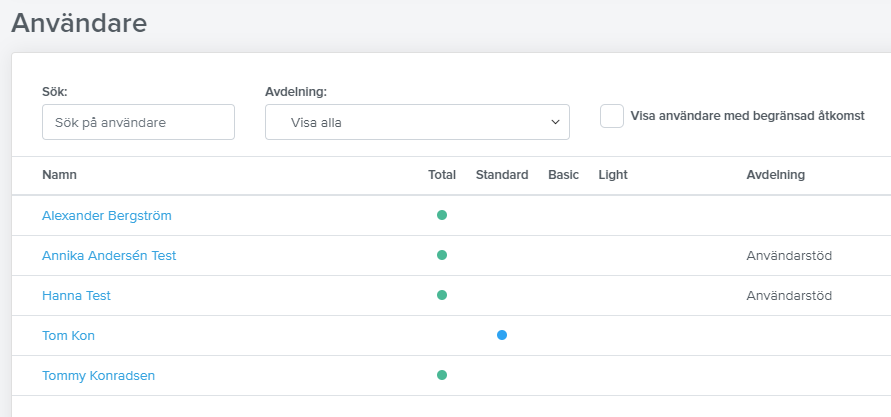Click the green Total dot for Annika Andersén Test
891x417 pixels.
click(442, 255)
